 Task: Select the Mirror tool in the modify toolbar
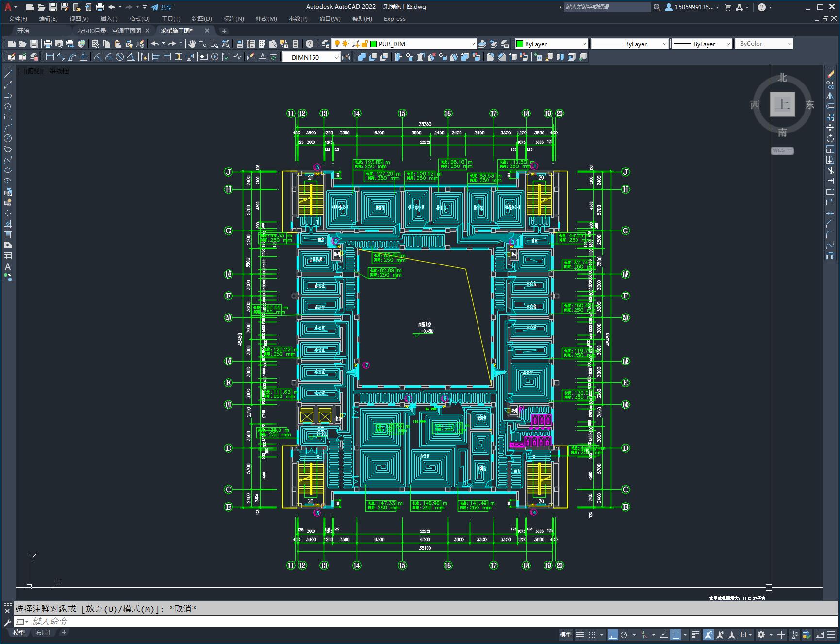[830, 96]
